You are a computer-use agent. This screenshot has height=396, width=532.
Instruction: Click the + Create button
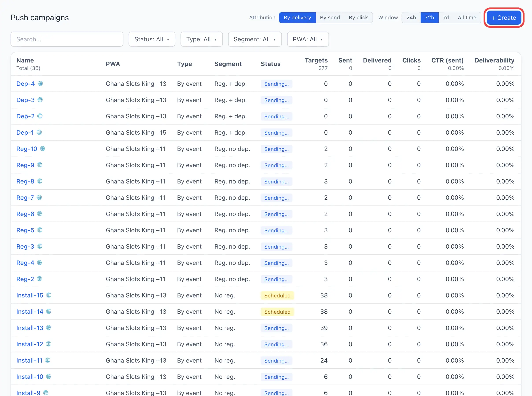504,18
